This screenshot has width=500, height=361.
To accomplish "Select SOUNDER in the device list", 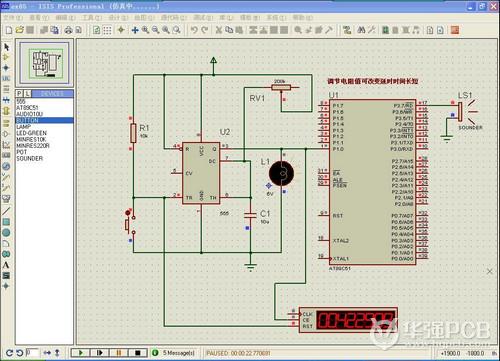I will pyautogui.click(x=30, y=159).
